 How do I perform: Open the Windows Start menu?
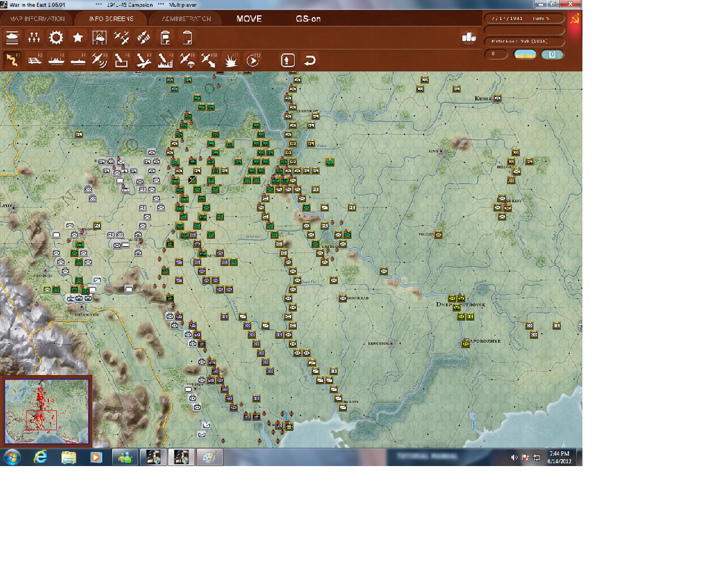pyautogui.click(x=12, y=457)
